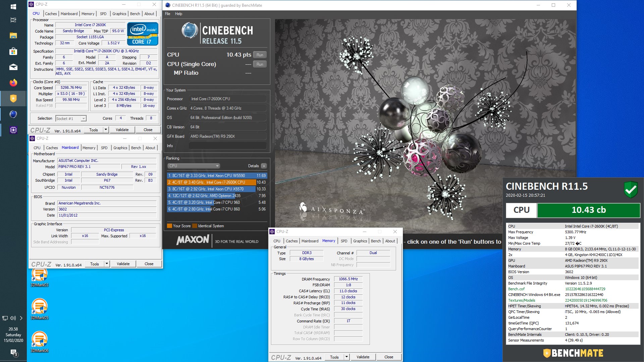Select the Cinebench sphere taskbar icon
This screenshot has height=362, width=644.
tap(13, 114)
